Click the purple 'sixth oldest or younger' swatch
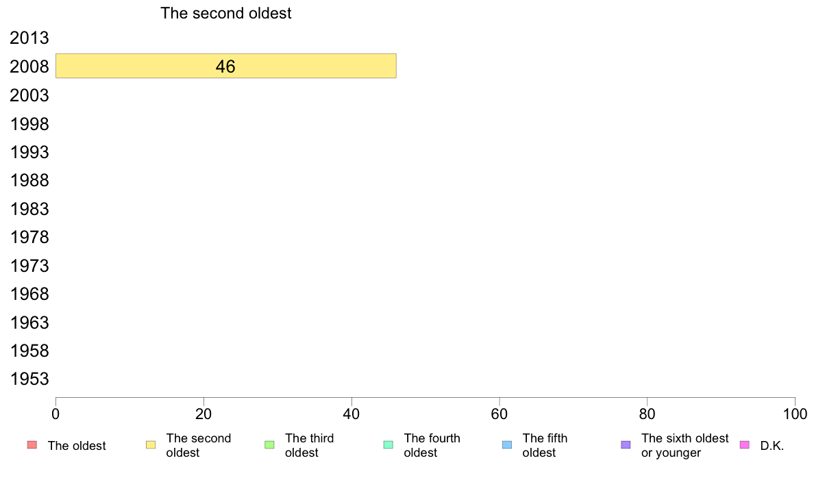 (x=626, y=445)
